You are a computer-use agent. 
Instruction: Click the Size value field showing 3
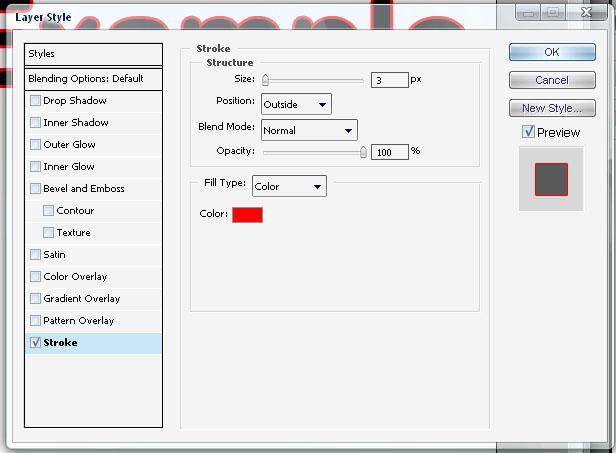pos(390,80)
